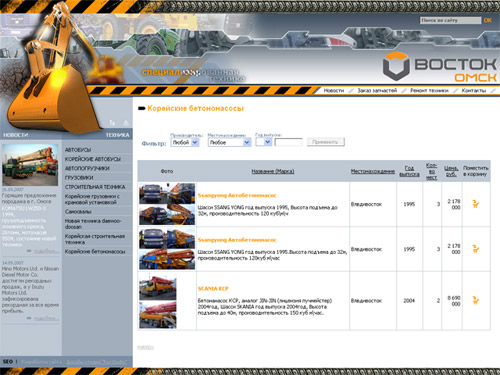Click the sitemap icon above Техника
Screen dimensions: 500x375
[x=112, y=123]
